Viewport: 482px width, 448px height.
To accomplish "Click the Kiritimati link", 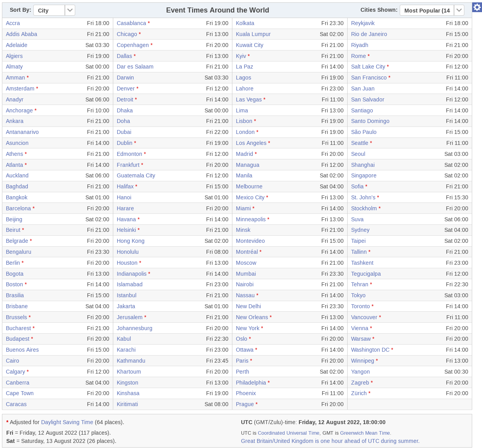I will pyautogui.click(x=127, y=404).
